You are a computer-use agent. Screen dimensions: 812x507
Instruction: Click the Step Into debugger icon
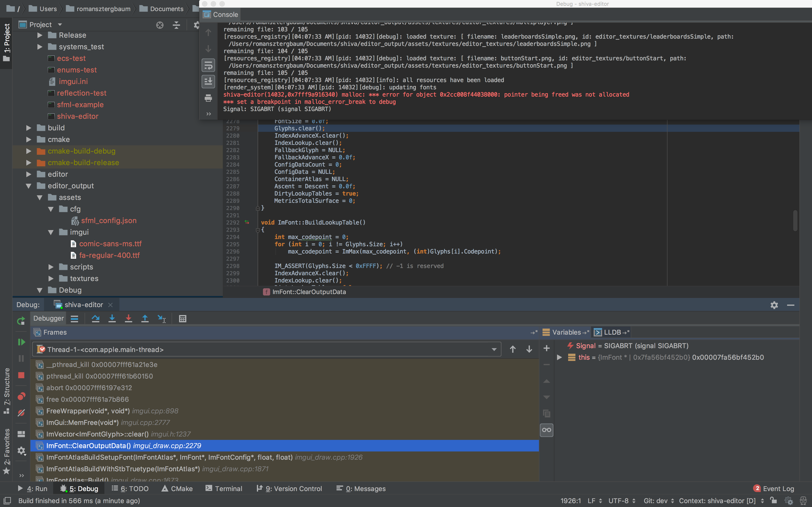coord(112,318)
